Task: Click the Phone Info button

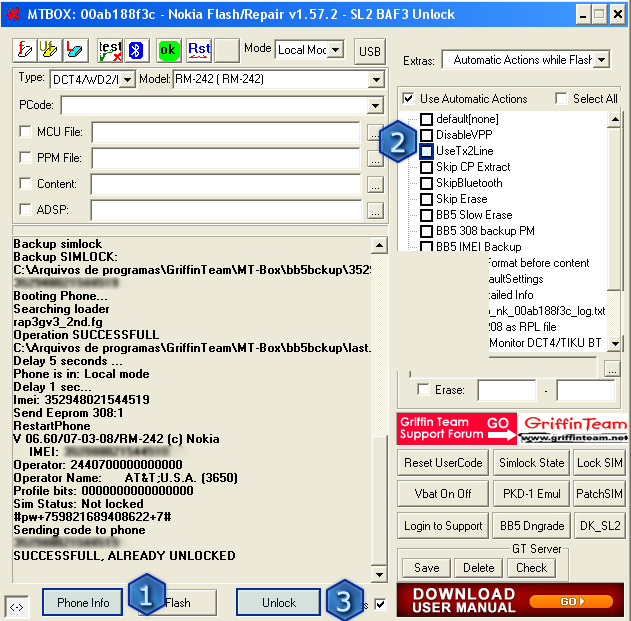Action: tap(83, 602)
